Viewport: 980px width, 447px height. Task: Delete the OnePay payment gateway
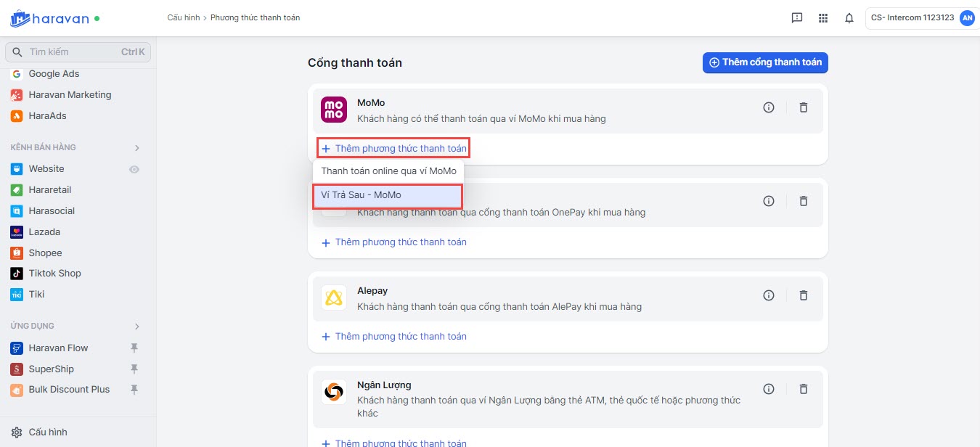click(x=804, y=201)
